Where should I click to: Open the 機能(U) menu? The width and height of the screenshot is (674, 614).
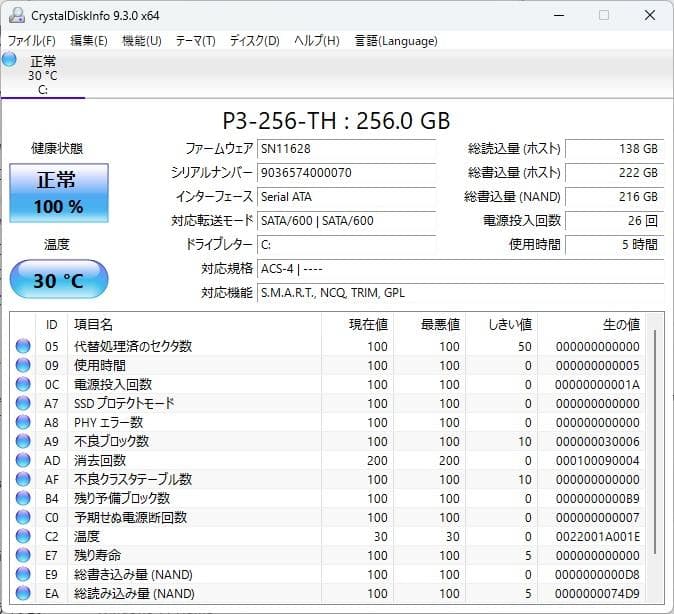pyautogui.click(x=141, y=41)
